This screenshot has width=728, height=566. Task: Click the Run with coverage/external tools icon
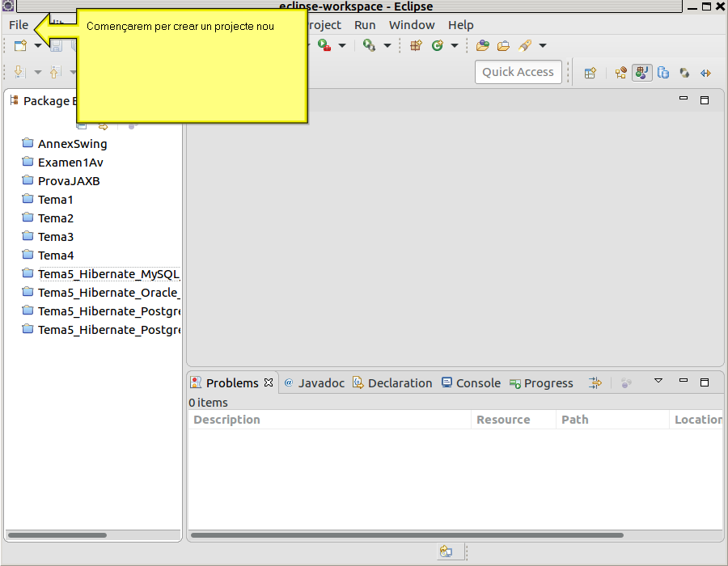324,45
